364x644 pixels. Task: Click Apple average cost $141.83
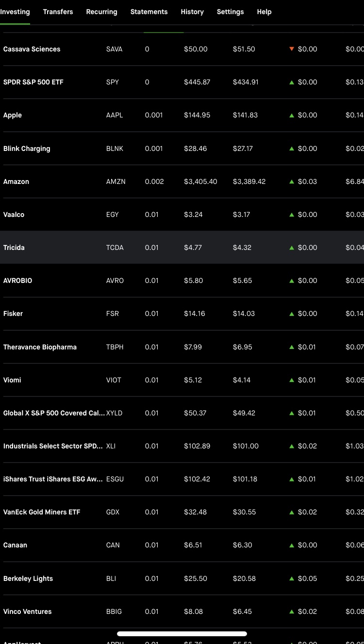pos(245,115)
